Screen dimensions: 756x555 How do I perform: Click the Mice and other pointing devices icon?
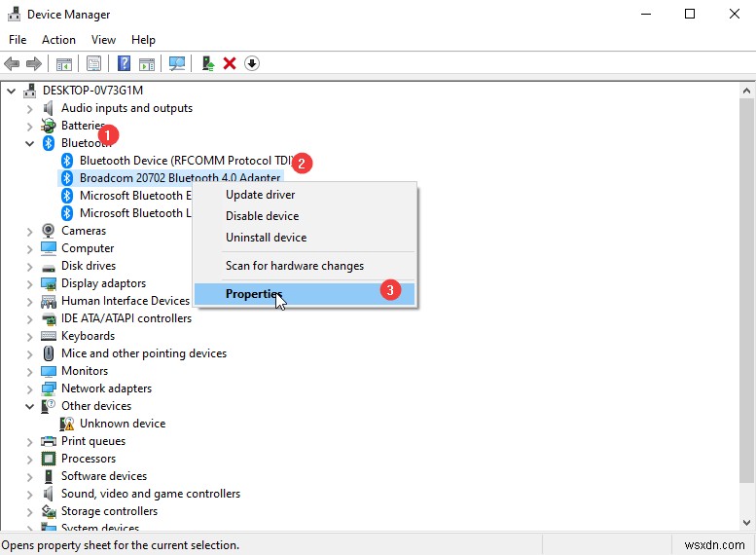click(49, 353)
